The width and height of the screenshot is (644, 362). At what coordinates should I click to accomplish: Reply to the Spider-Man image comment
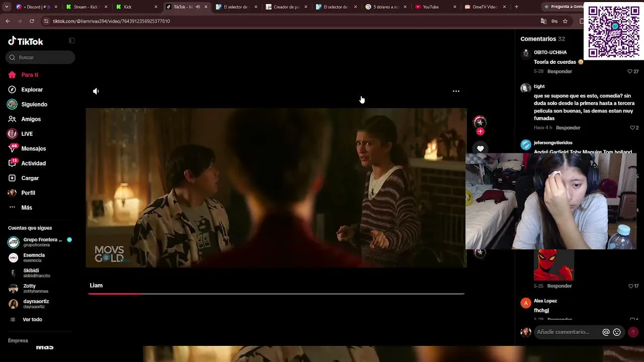[x=559, y=286]
